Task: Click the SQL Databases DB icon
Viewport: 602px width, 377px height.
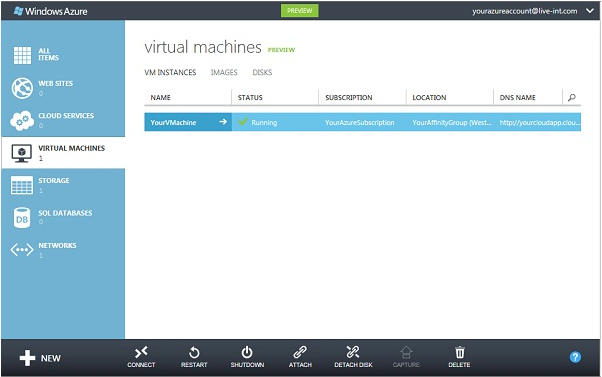Action: pos(22,218)
